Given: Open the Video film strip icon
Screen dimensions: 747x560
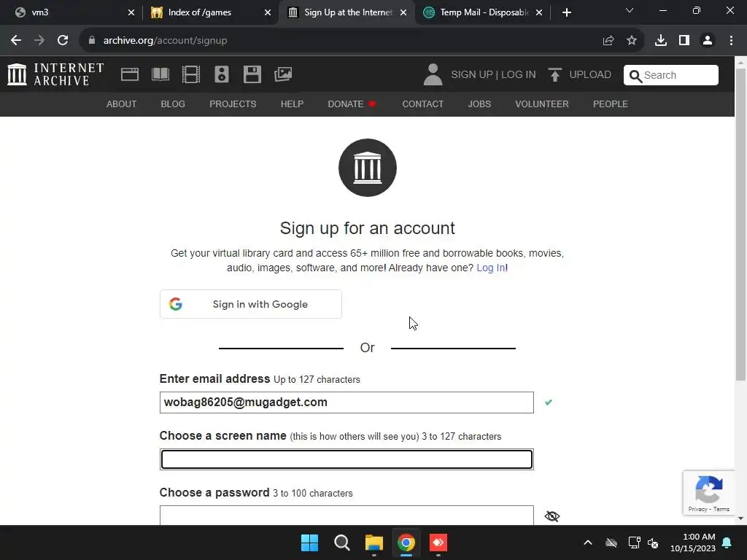Looking at the screenshot, I should click(x=191, y=74).
